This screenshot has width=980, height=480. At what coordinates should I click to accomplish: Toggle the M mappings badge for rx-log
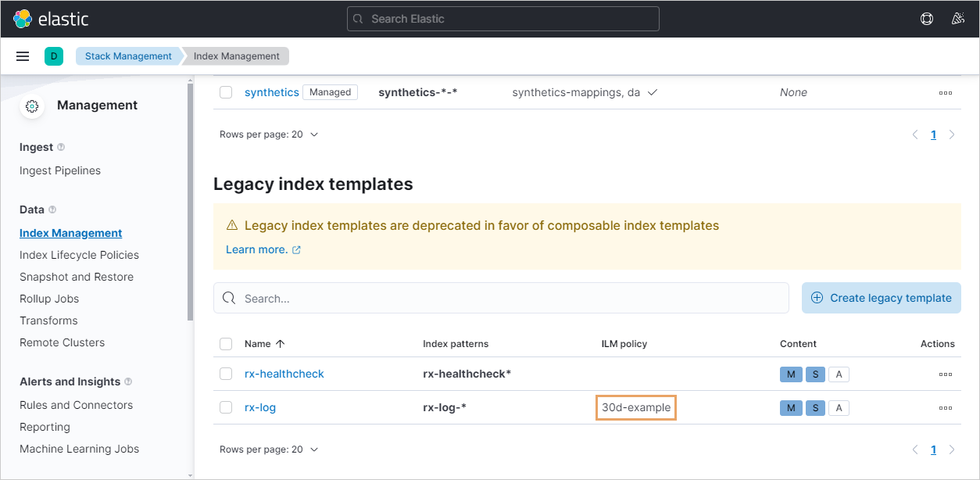pos(790,407)
